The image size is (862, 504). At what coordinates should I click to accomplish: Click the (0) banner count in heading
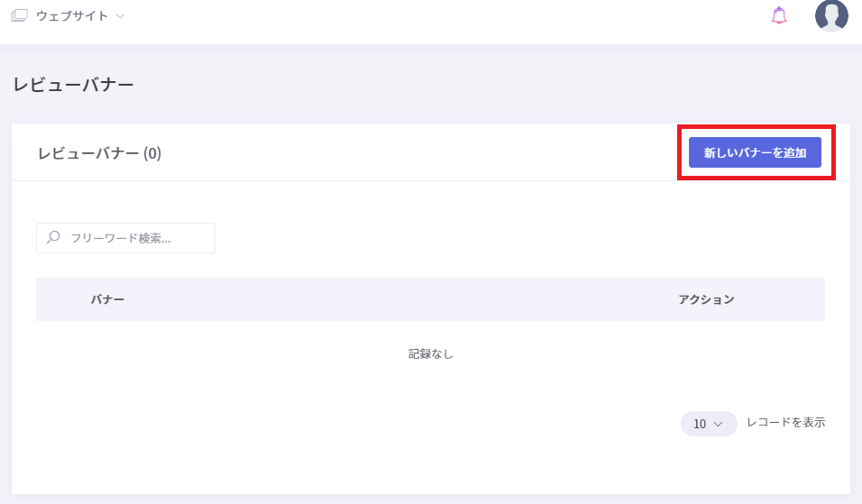152,153
